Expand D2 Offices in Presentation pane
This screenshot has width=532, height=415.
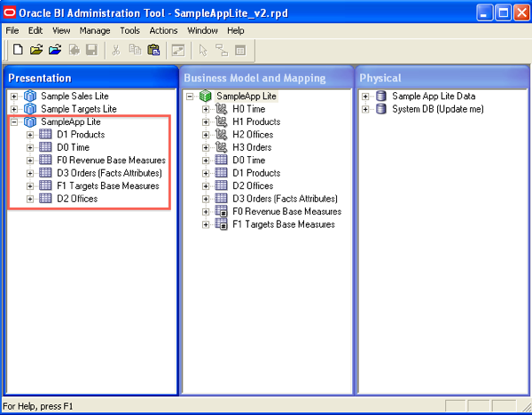(x=30, y=199)
